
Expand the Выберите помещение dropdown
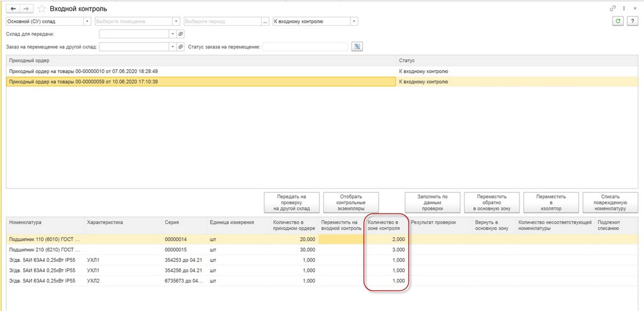177,21
